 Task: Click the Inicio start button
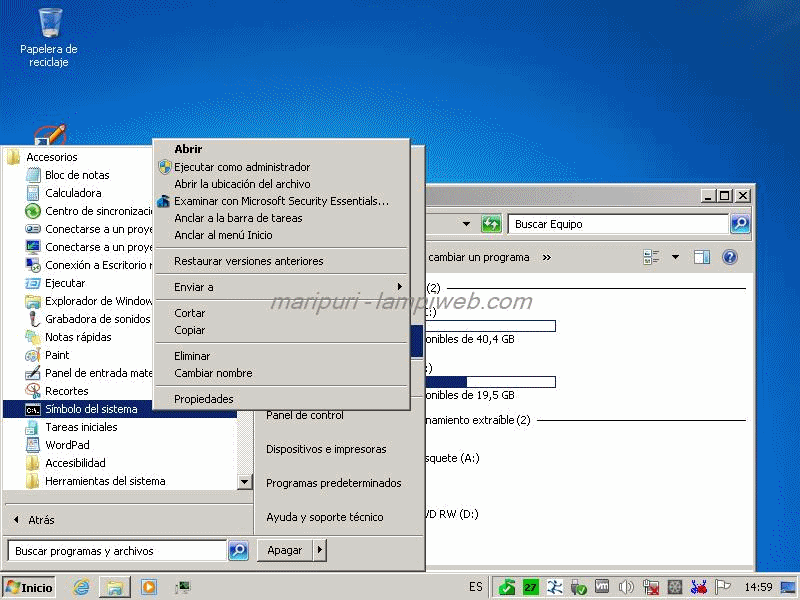coord(29,587)
